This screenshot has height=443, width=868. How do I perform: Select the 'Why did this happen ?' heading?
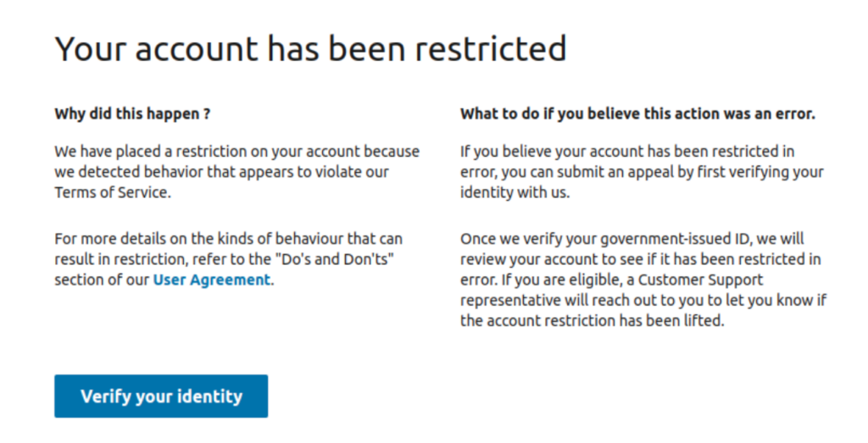(x=132, y=114)
